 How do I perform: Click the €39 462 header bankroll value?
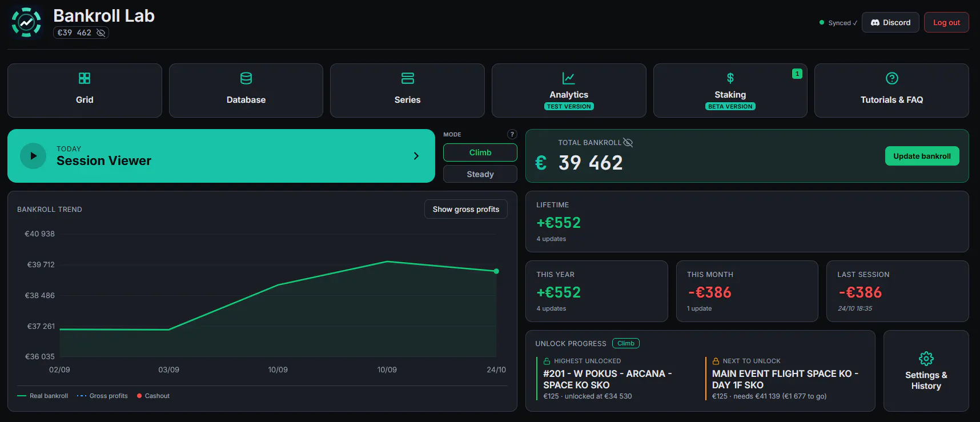[x=74, y=33]
